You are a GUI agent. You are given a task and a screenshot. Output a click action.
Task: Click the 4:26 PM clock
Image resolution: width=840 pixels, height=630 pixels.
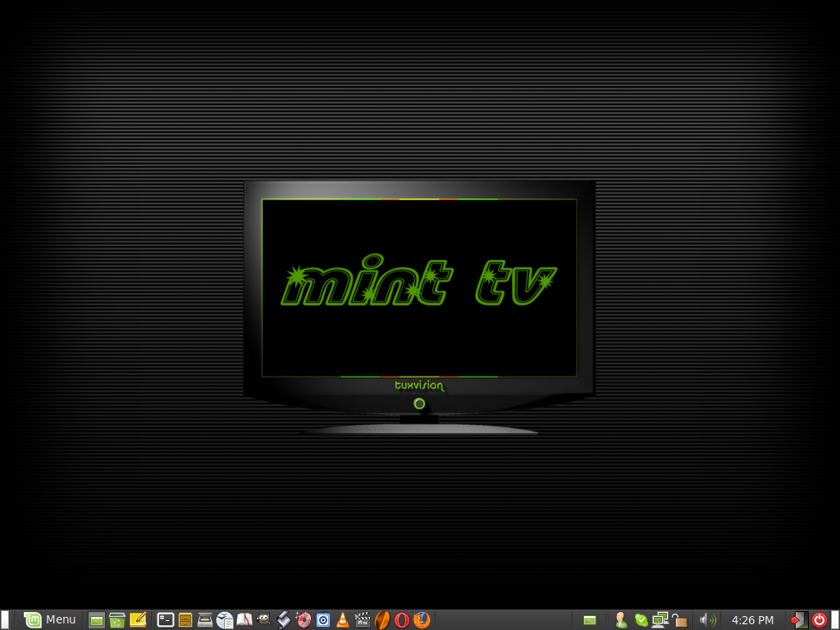753,620
